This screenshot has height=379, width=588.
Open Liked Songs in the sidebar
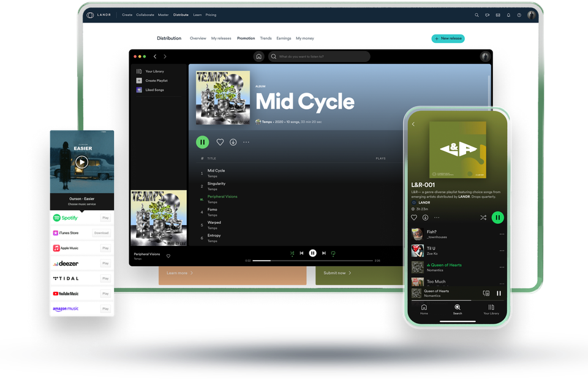[x=156, y=91]
